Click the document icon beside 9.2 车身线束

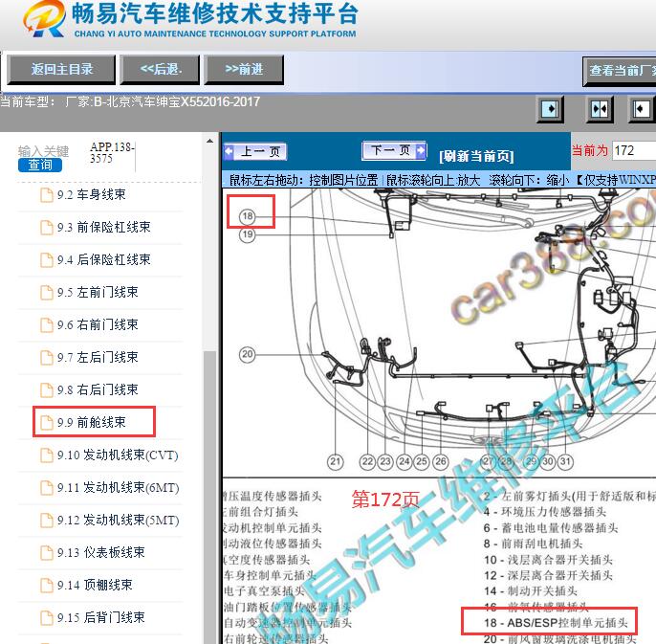[47, 195]
